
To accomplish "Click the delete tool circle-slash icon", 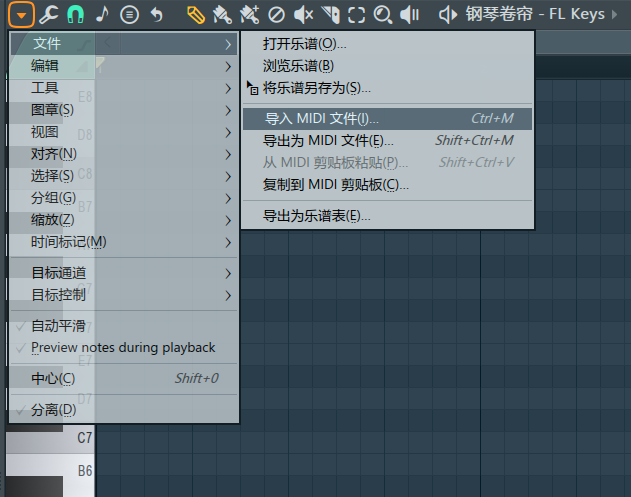I will click(x=276, y=14).
